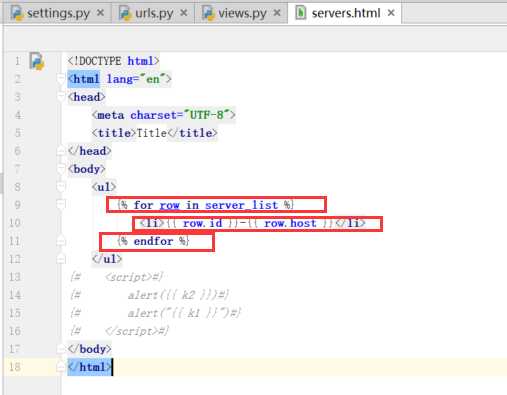The image size is (507, 395).
Task: Switch to the urls.py tab
Action: [x=154, y=13]
